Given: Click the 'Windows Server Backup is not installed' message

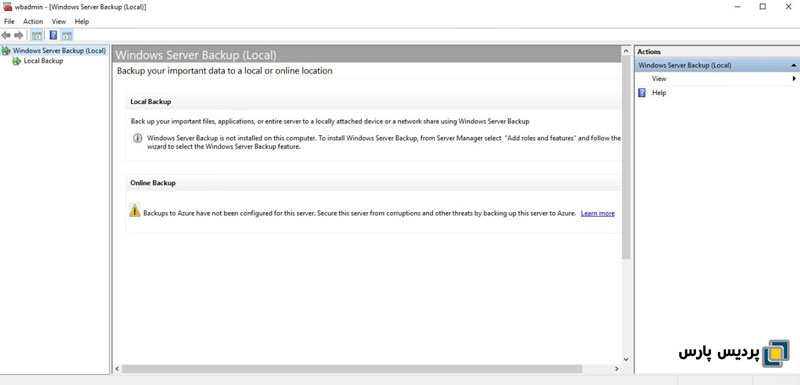Looking at the screenshot, I should (x=384, y=142).
